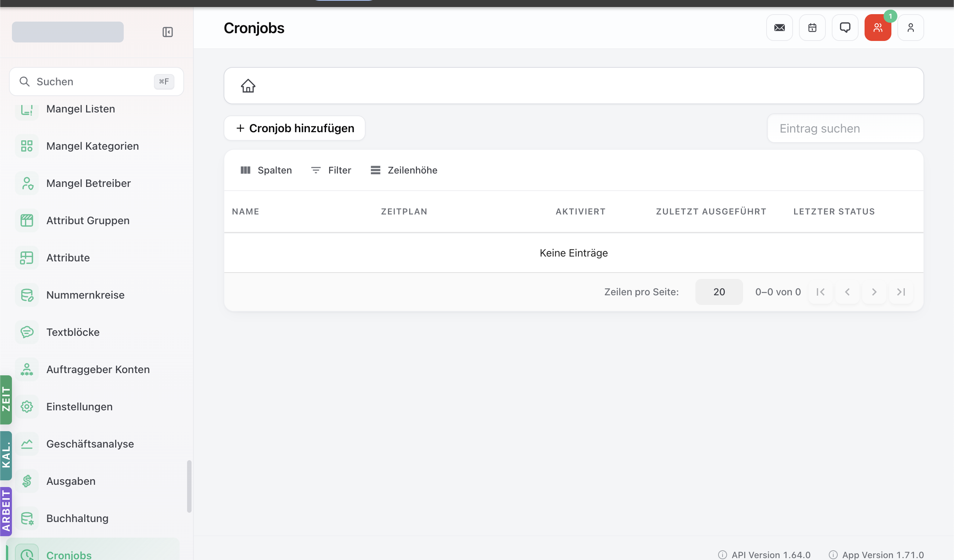Go to last page of table
The height and width of the screenshot is (560, 954).
pos(901,292)
